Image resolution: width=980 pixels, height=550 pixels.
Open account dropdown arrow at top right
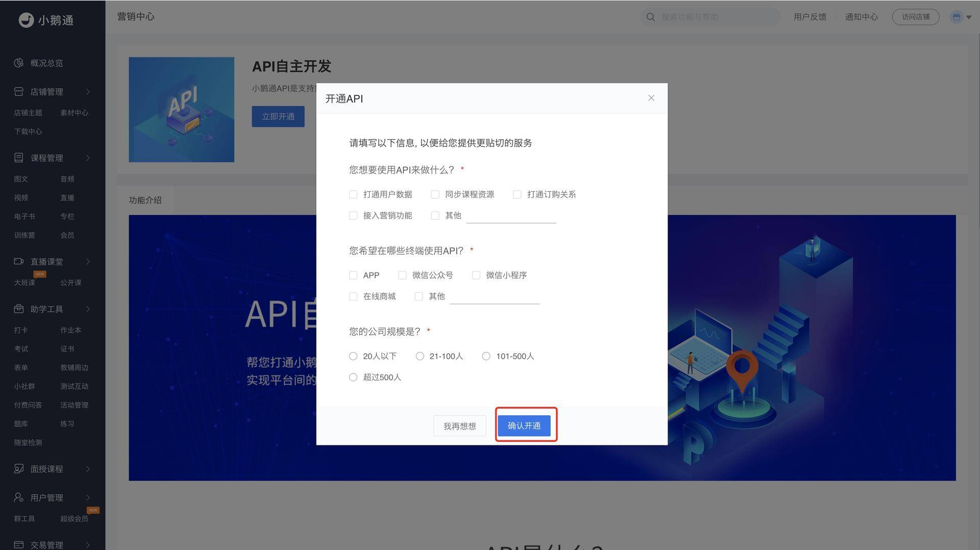click(969, 17)
